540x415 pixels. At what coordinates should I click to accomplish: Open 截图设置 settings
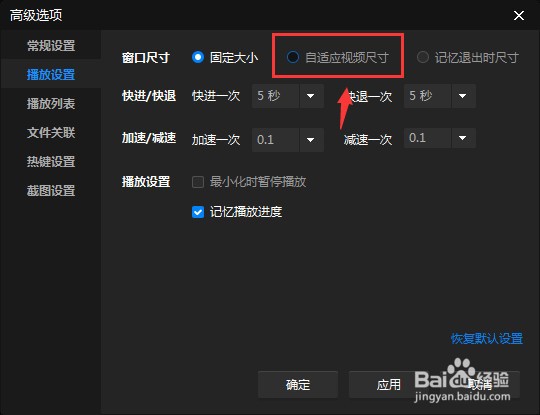pos(51,190)
